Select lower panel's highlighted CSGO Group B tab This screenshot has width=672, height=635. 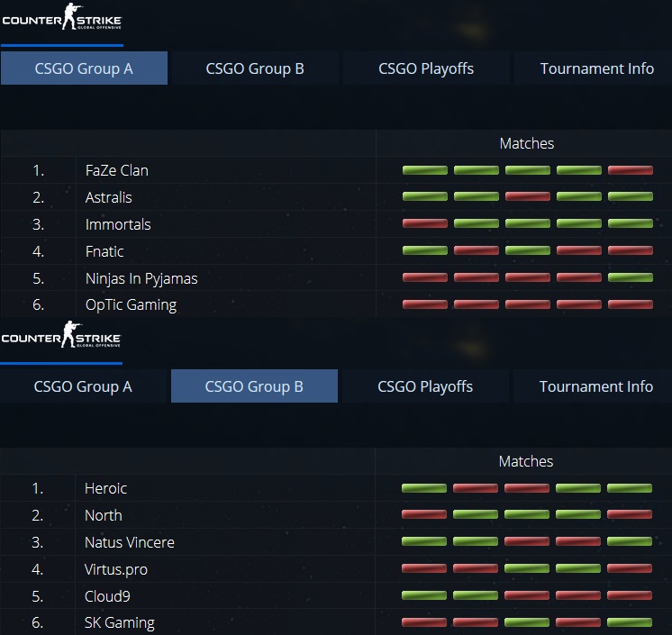(x=254, y=386)
